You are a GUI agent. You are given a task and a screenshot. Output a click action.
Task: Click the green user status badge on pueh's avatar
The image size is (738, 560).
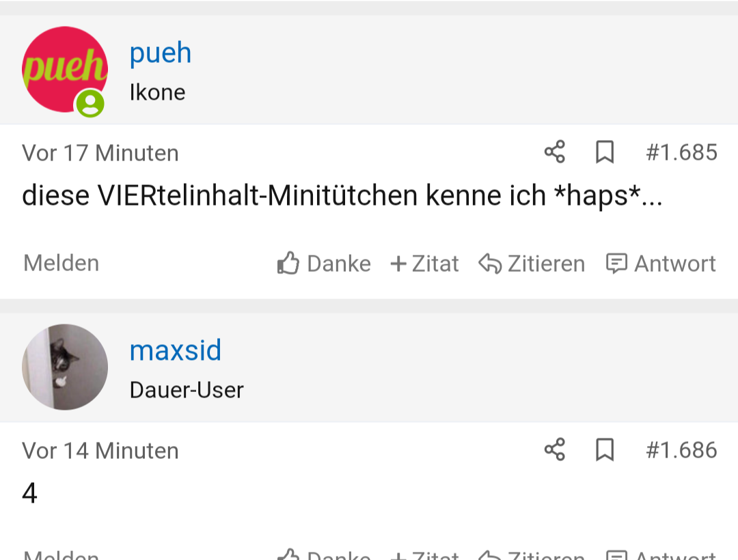90,104
